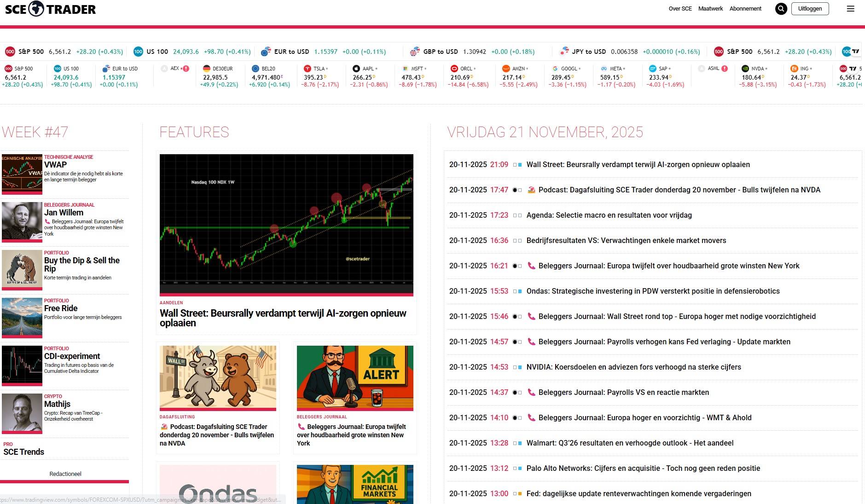Click the Uitloggen button
Viewport: 865px width, 504px height.
pyautogui.click(x=810, y=9)
